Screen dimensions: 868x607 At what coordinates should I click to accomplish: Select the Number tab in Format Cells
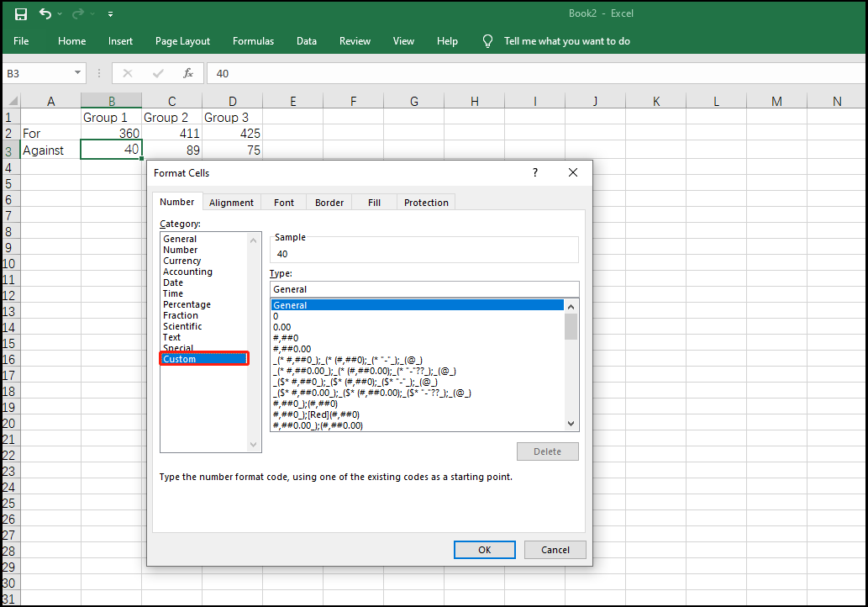click(x=177, y=202)
